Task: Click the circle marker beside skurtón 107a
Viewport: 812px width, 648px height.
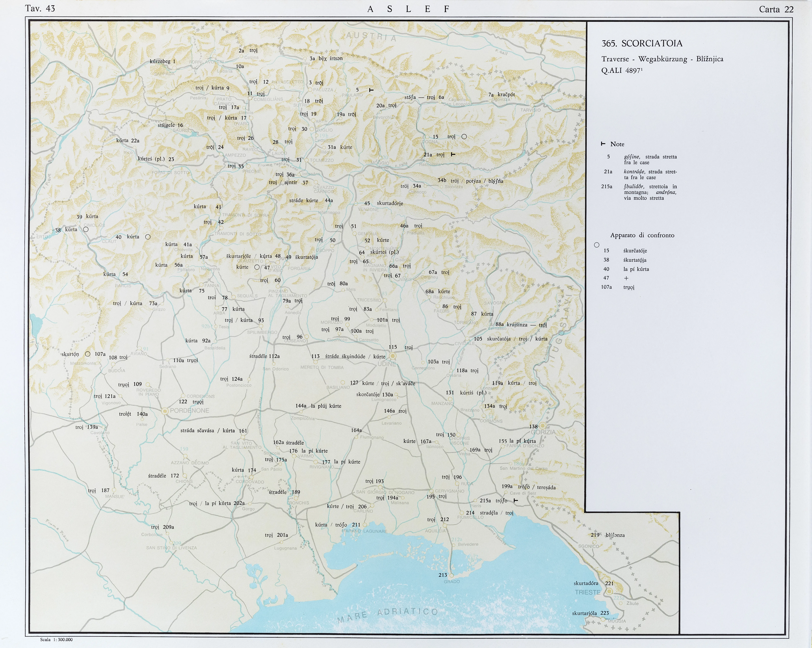Action: [x=87, y=354]
